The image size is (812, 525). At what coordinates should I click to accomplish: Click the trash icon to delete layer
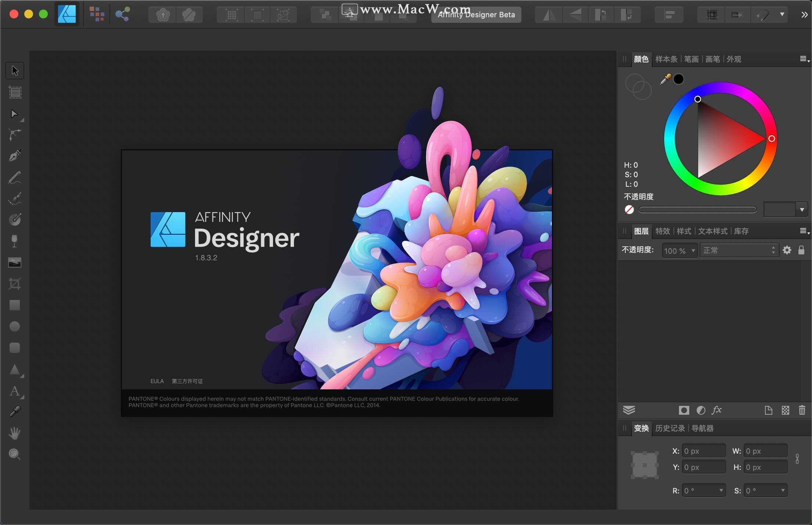coord(802,410)
